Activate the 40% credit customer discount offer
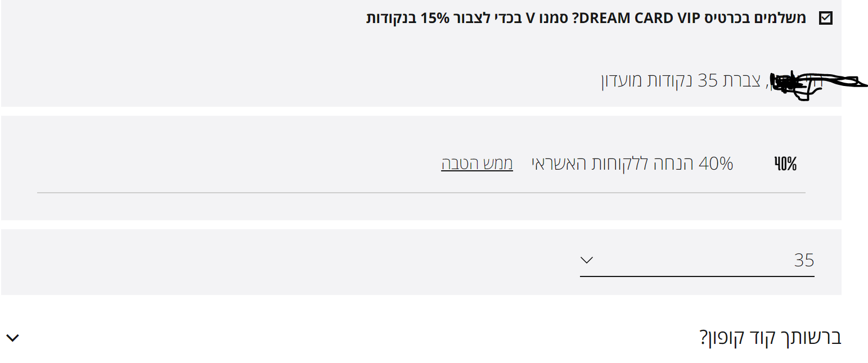The width and height of the screenshot is (868, 363). tap(476, 163)
